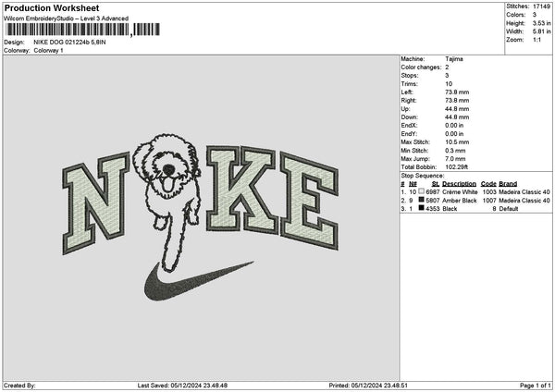This screenshot has width=555, height=392.
Task: Click the 'Created By:' footer label
Action: [x=19, y=386]
